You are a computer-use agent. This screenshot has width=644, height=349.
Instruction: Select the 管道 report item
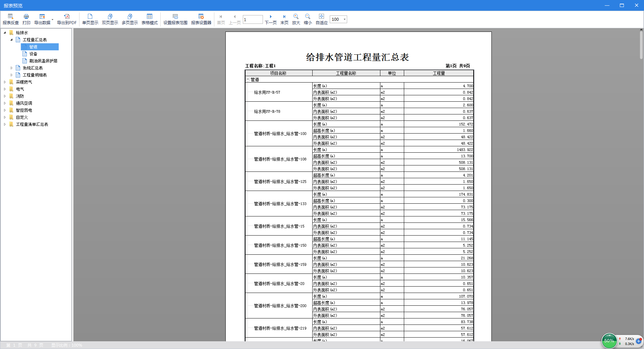tap(40, 47)
